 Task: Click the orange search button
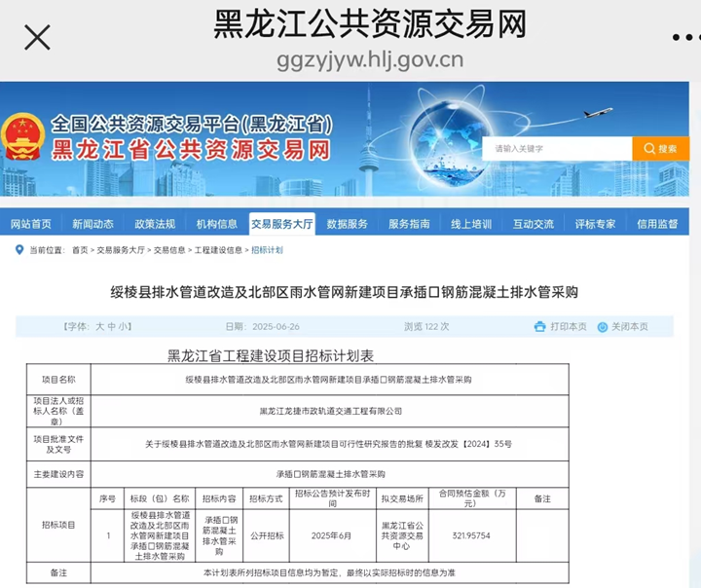(661, 148)
